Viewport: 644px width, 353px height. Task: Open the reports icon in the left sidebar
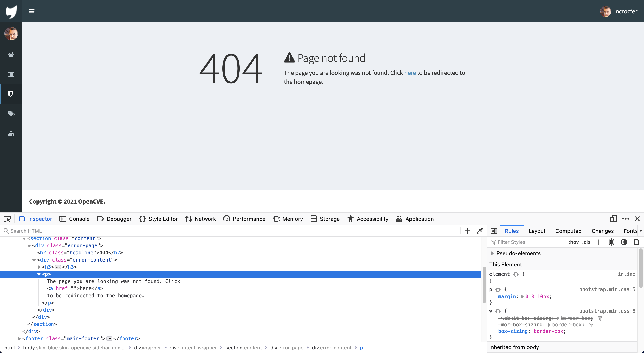point(11,74)
